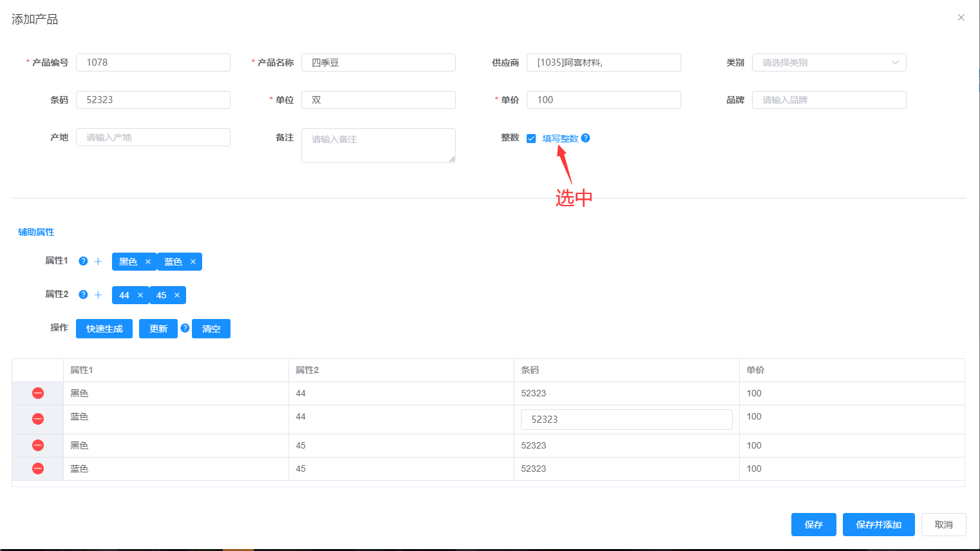Image resolution: width=980 pixels, height=551 pixels.
Task: Cancel with the 取消 button
Action: point(943,525)
